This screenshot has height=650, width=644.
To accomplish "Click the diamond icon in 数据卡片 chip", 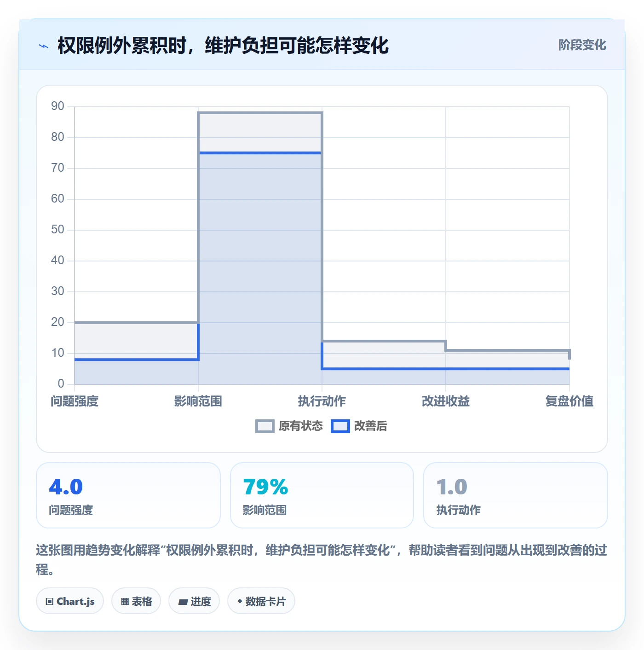I will (x=240, y=601).
